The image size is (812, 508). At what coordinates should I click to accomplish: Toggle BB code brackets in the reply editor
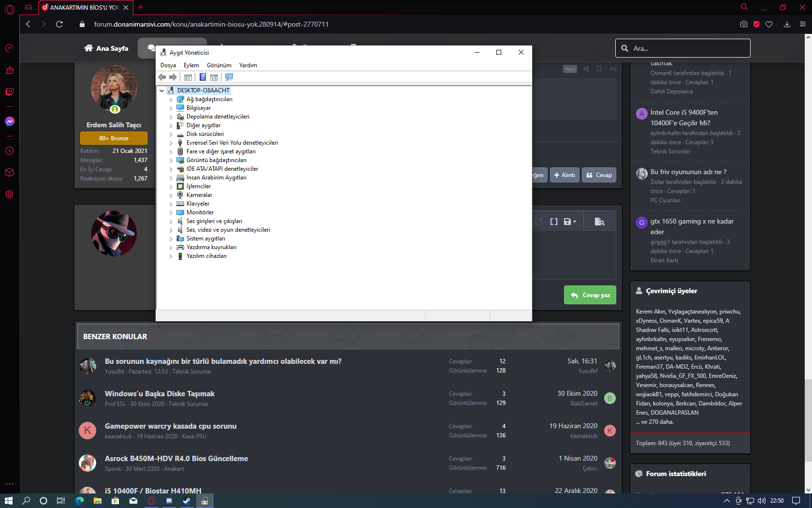pos(554,222)
